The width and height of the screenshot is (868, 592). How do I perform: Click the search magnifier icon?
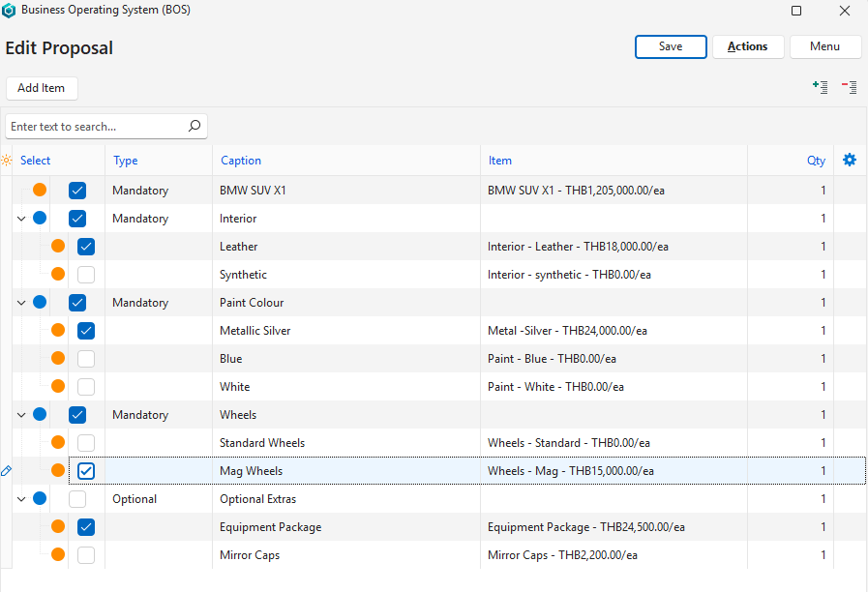(x=194, y=126)
